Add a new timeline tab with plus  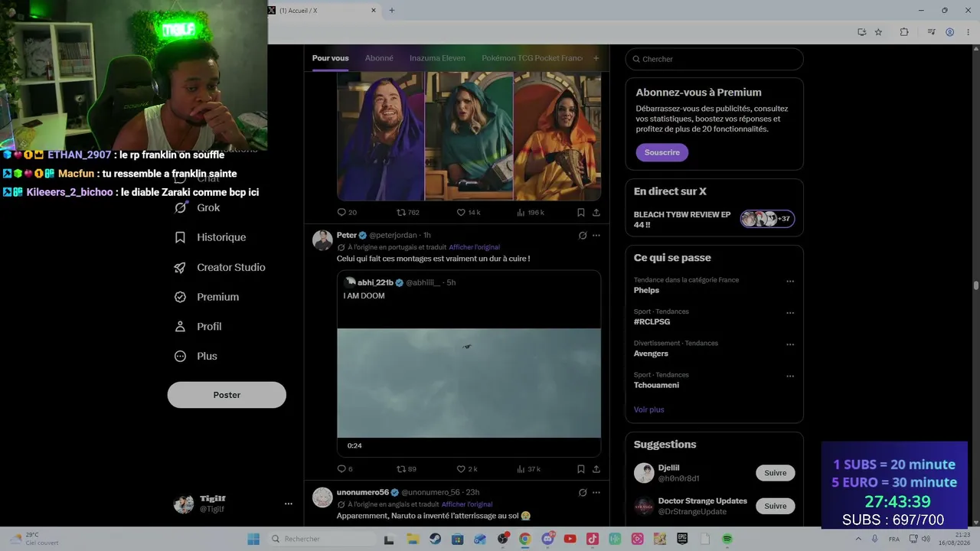pyautogui.click(x=596, y=58)
